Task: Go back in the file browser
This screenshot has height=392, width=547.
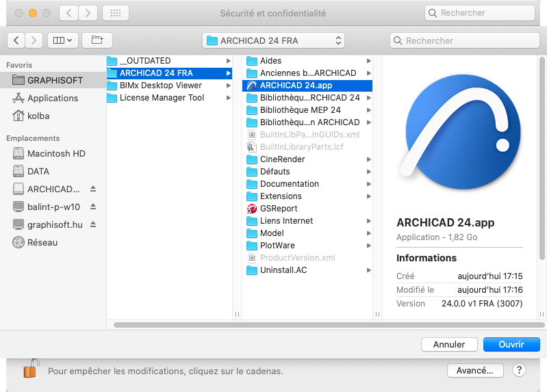Action: point(16,40)
